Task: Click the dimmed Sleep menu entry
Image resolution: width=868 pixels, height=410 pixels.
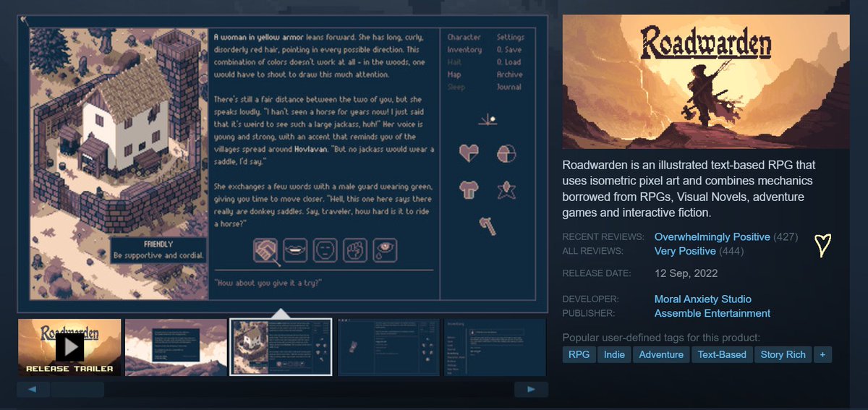Action: pyautogui.click(x=456, y=87)
